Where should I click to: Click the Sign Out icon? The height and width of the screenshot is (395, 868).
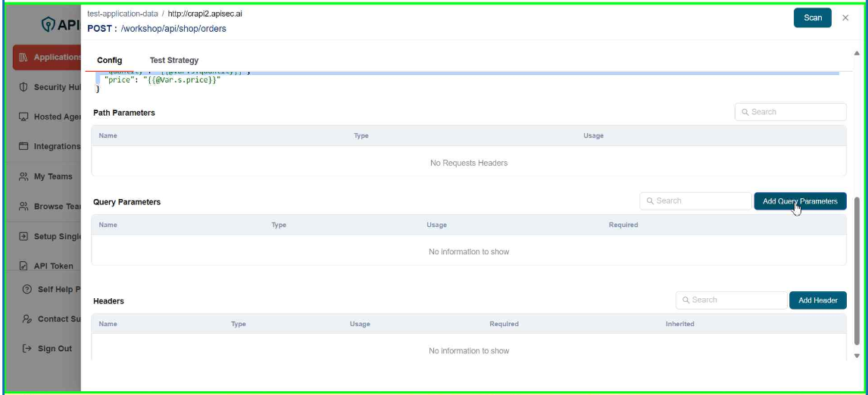27,348
